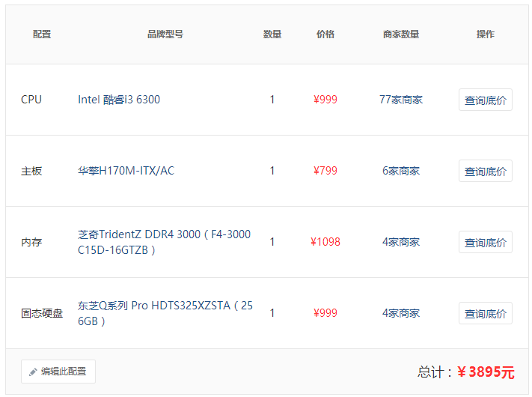Image resolution: width=532 pixels, height=397 pixels.
Task: Click 查询底价 for the 主板 row
Action: (x=486, y=172)
